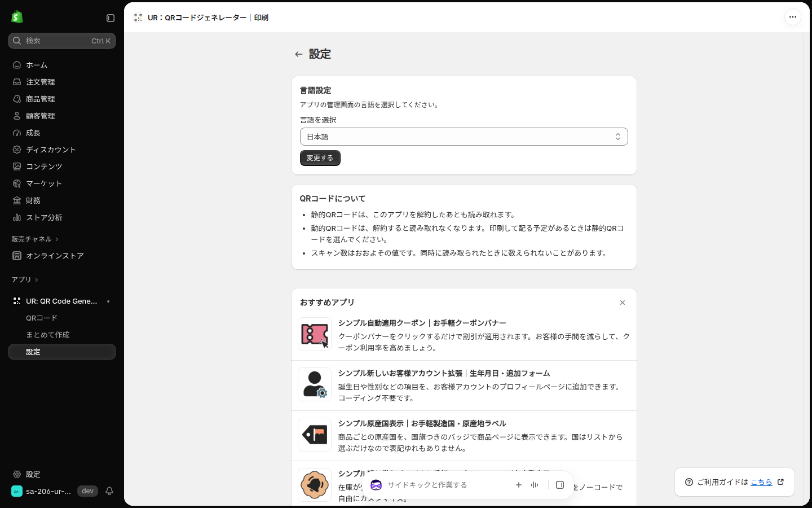Click the UR: QR Code Generator app icon
This screenshot has width=812, height=508.
17,301
